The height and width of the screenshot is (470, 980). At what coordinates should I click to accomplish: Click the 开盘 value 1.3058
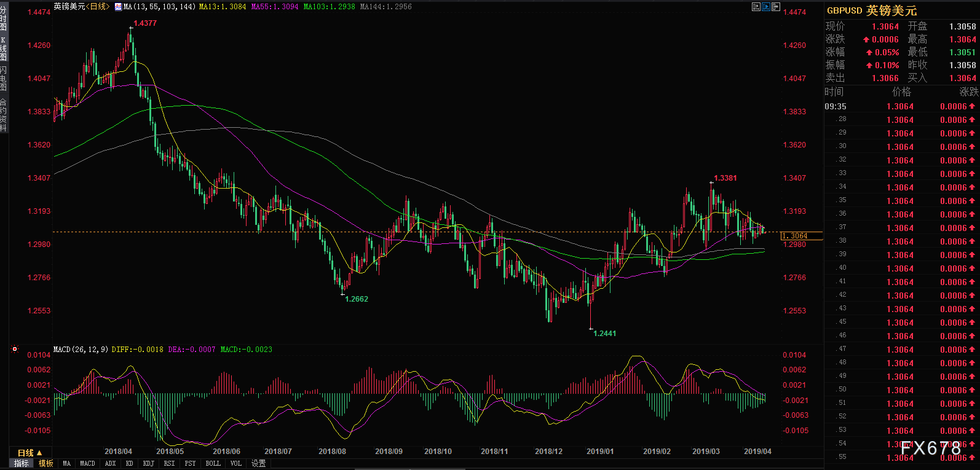(963, 26)
